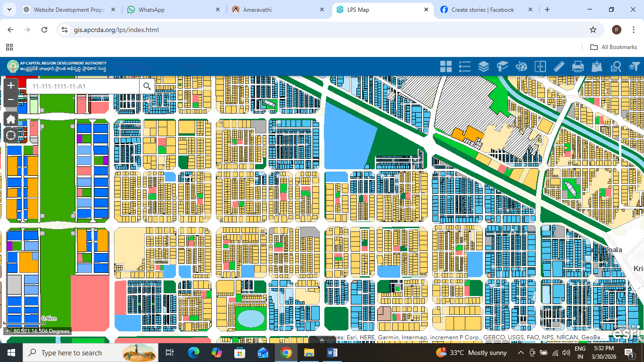Zoom out on the map
The height and width of the screenshot is (362, 644).
coord(11,99)
